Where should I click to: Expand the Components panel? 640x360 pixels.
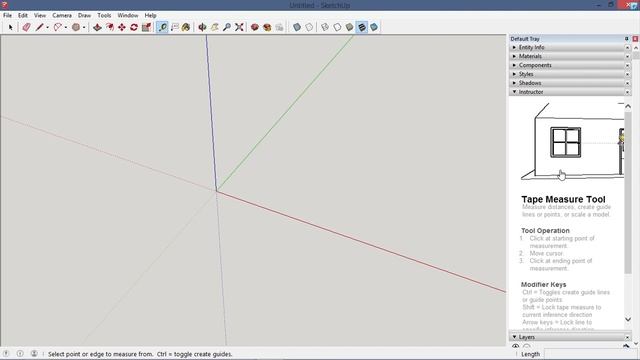(x=514, y=65)
